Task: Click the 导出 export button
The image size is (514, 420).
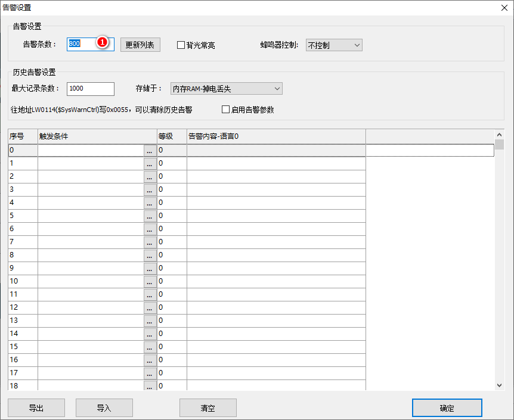Action: point(36,408)
